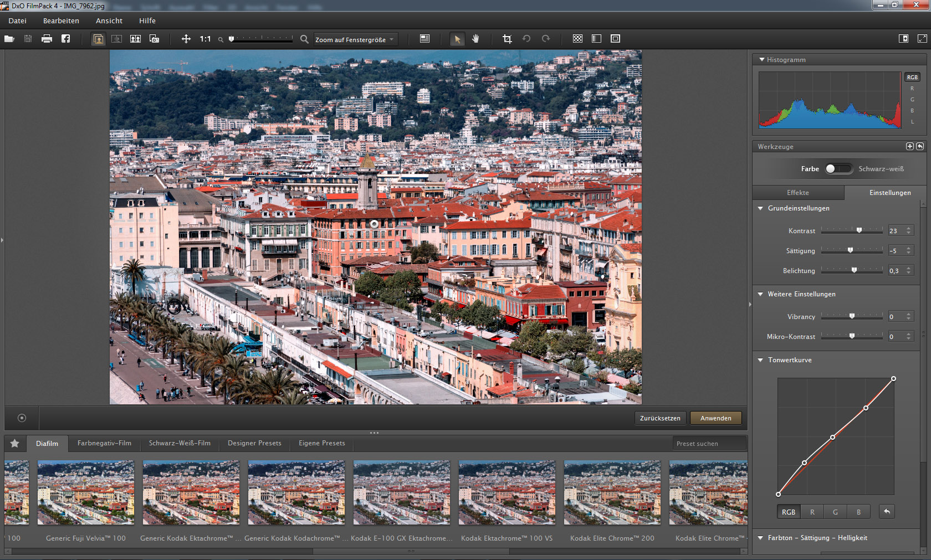This screenshot has width=931, height=560.
Task: Collapse the Tonwertkurve section
Action: pyautogui.click(x=761, y=360)
